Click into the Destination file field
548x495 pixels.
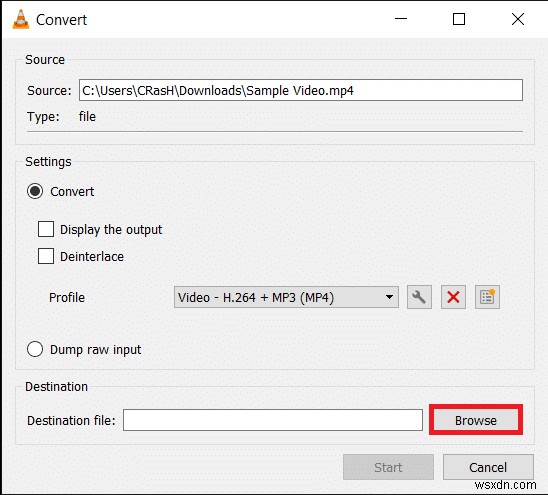tap(273, 420)
